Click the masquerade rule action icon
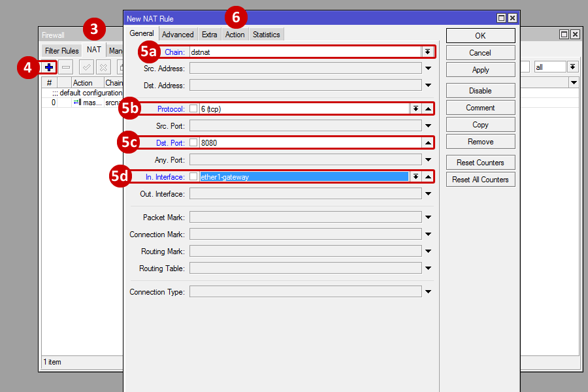Image resolution: width=588 pixels, height=392 pixels. point(76,103)
